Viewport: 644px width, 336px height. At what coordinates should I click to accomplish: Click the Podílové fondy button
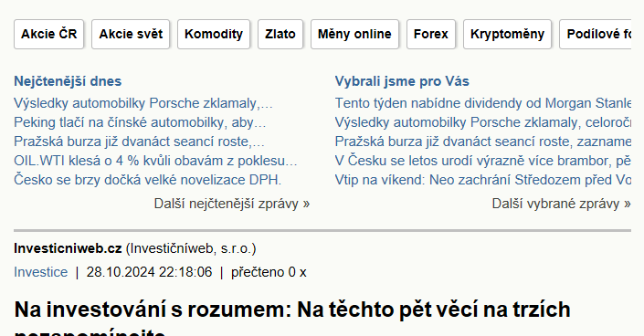point(595,34)
